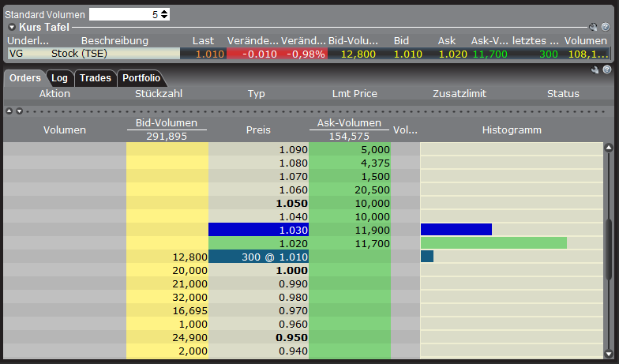Click the down arrow splitter icon
This screenshot has height=364, width=619.
tap(18, 111)
